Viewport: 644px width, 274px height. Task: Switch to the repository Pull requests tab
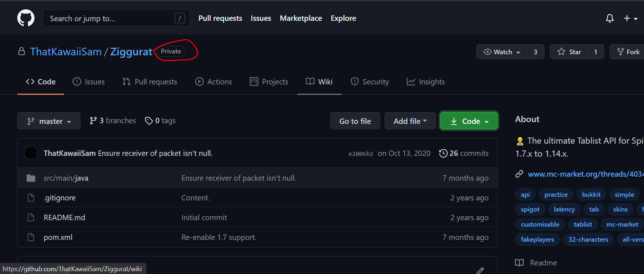coord(150,82)
